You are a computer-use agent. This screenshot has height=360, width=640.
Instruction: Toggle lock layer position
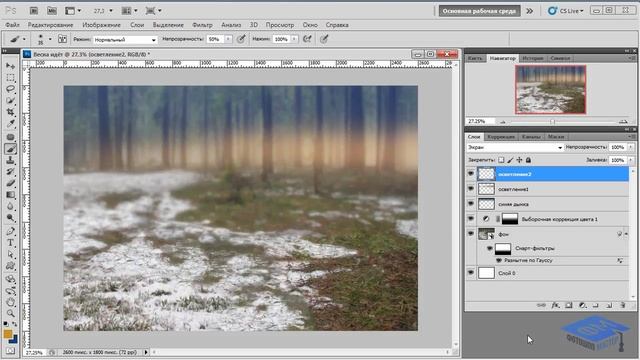[x=519, y=160]
